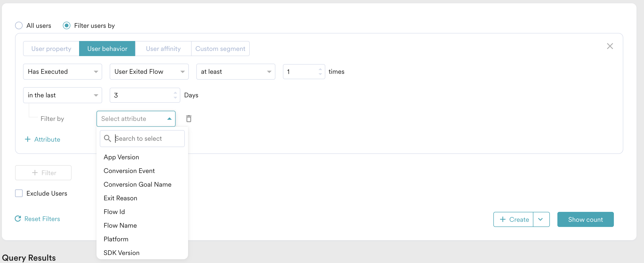
Task: Open the Has Executed dropdown
Action: point(63,72)
